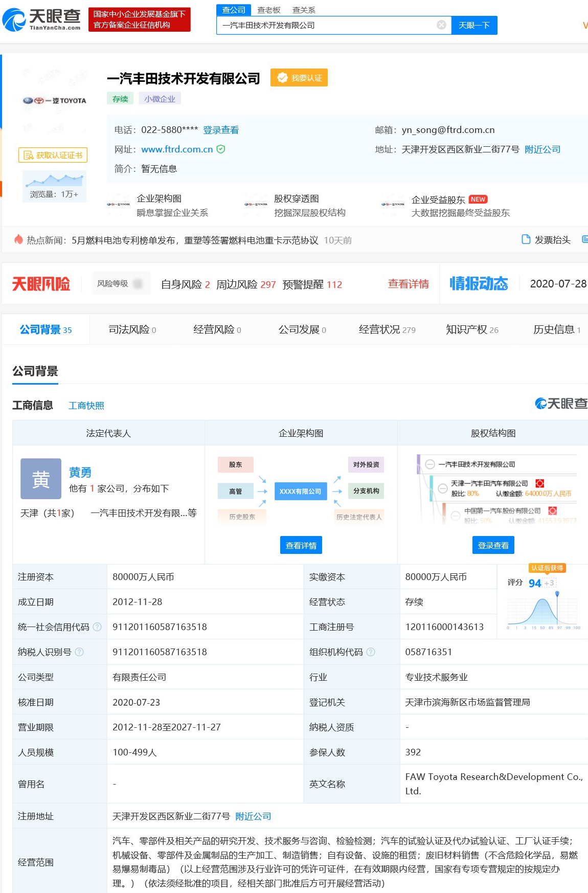Click the verified shield icon beside website
Screen dimensions: 588x893
221,149
